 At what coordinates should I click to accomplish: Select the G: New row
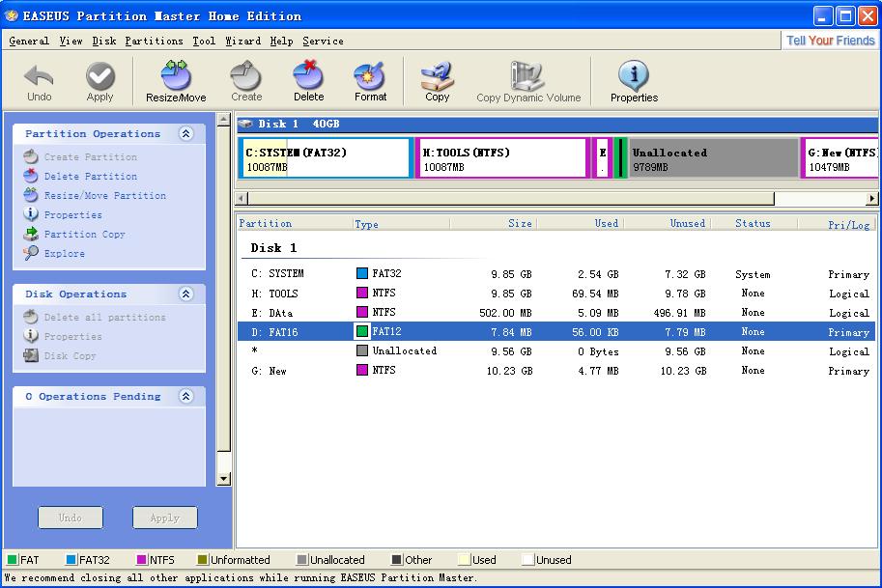coord(556,371)
